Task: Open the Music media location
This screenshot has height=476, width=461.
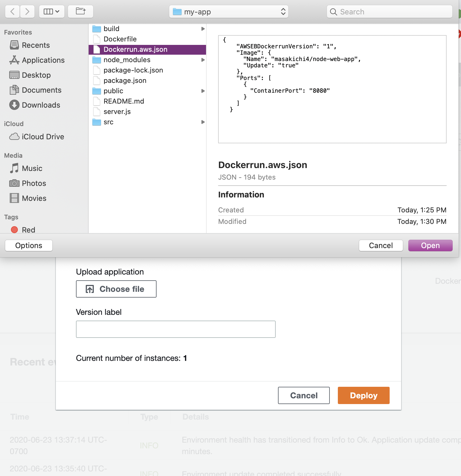Action: click(32, 168)
